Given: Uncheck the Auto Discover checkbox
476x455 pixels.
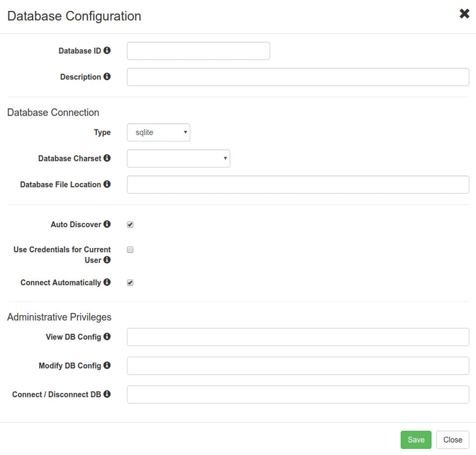Looking at the screenshot, I should click(x=130, y=225).
